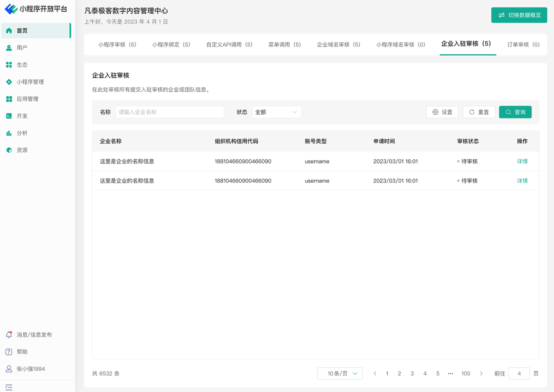Click the Home icon in sidebar
The image size is (554, 392).
point(9,31)
